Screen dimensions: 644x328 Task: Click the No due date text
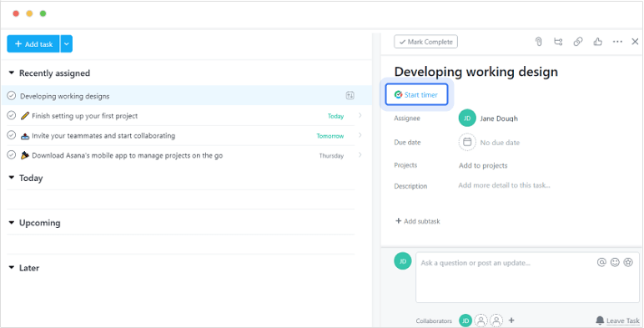coord(500,143)
